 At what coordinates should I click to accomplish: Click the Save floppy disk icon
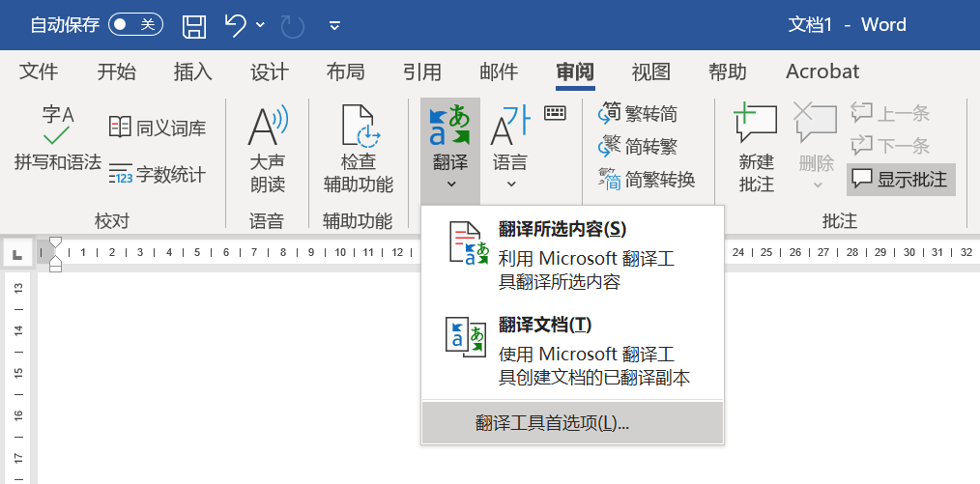point(193,26)
